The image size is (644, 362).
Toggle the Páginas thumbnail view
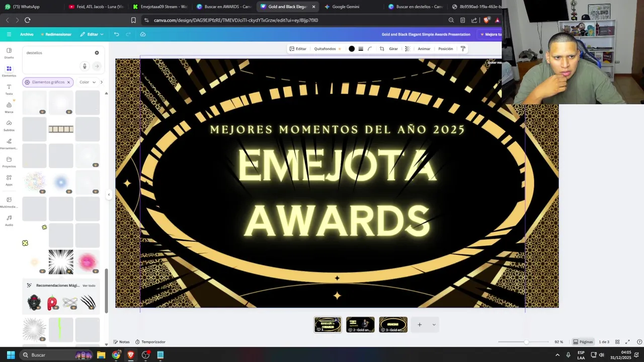pos(583,342)
